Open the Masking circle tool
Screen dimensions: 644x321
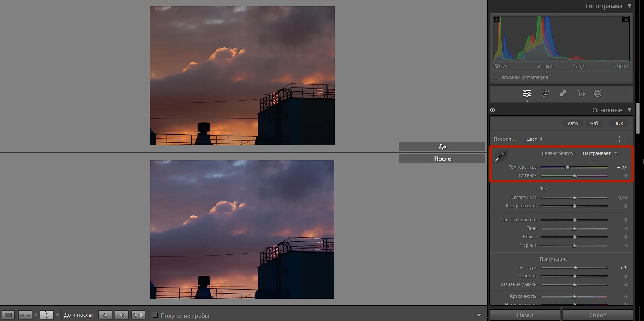tap(598, 93)
